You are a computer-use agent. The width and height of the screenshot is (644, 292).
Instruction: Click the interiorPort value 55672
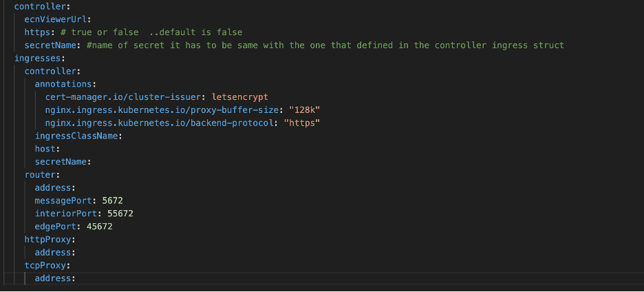pos(120,214)
